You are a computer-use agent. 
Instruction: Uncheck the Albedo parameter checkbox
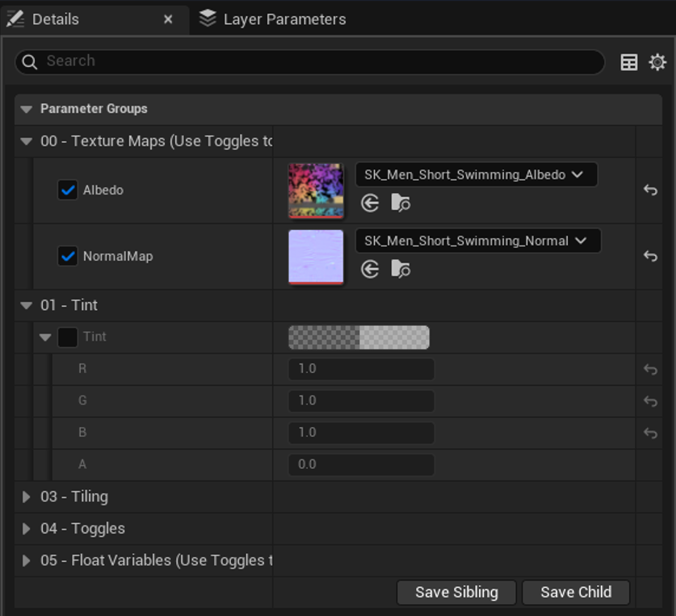click(68, 190)
